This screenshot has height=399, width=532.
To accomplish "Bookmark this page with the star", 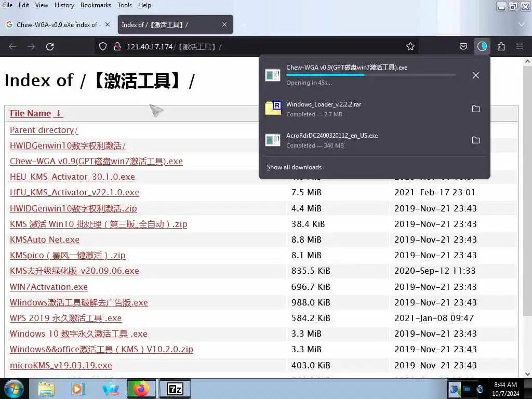I will (x=410, y=46).
